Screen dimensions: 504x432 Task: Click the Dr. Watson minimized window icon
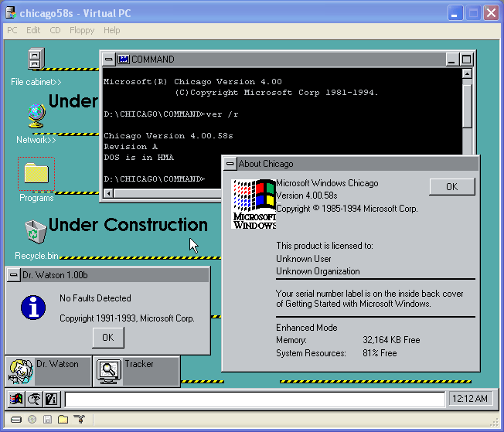21,372
